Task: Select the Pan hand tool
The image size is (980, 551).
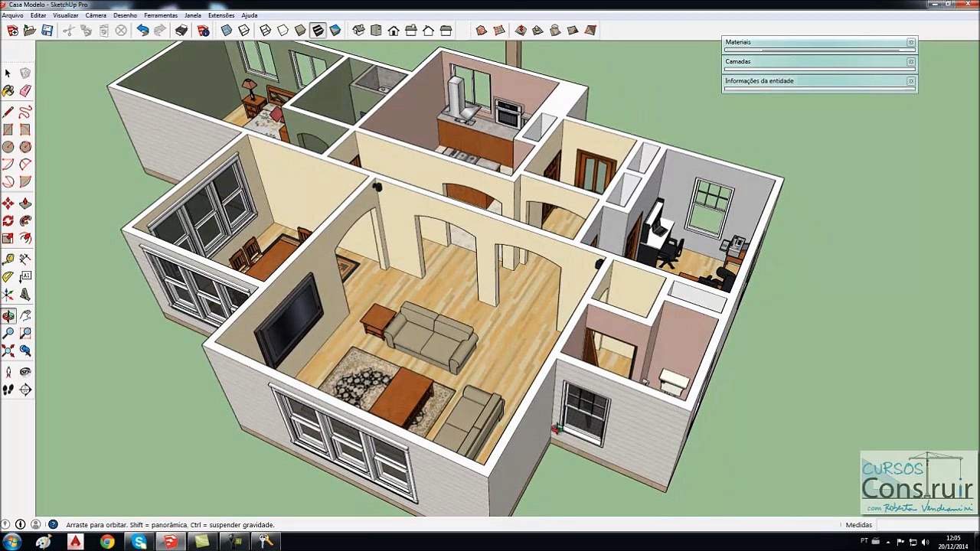Action: (25, 315)
